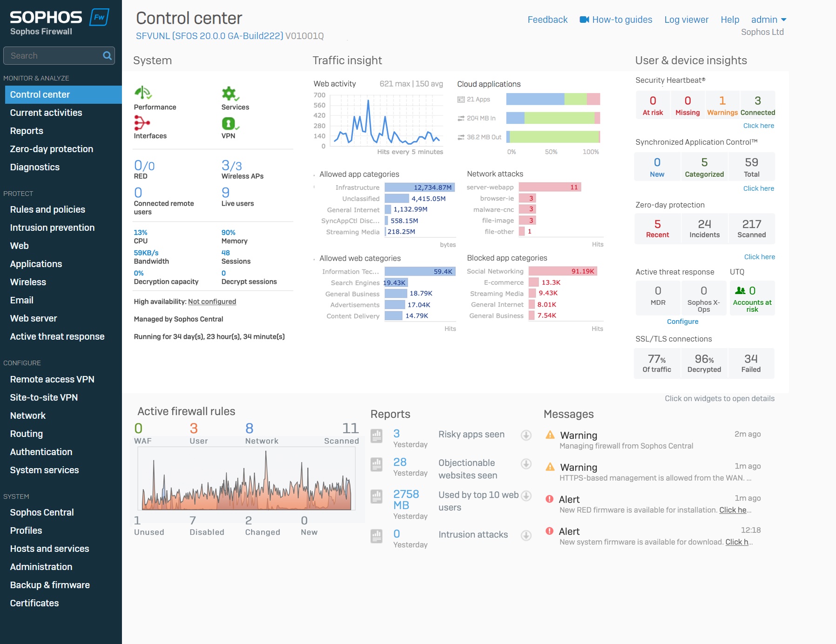The height and width of the screenshot is (644, 836).
Task: Click the Accounts at risk widget
Action: [x=752, y=298]
